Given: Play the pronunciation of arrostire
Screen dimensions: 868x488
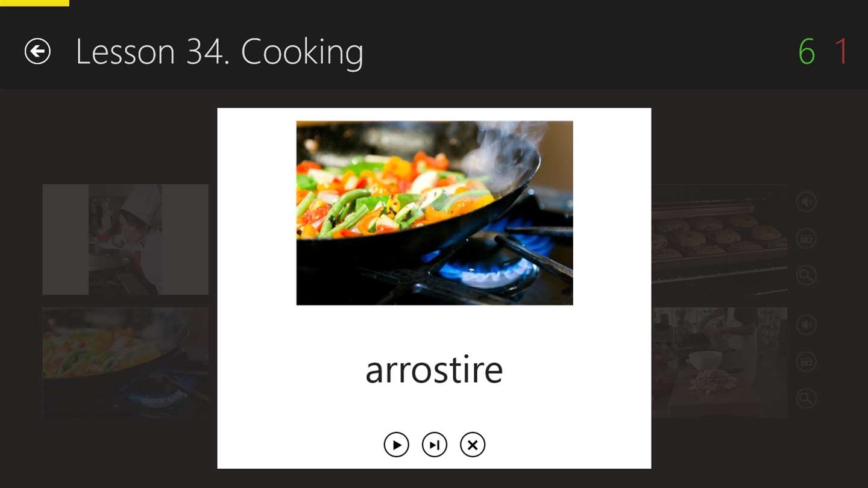Looking at the screenshot, I should click(x=397, y=445).
